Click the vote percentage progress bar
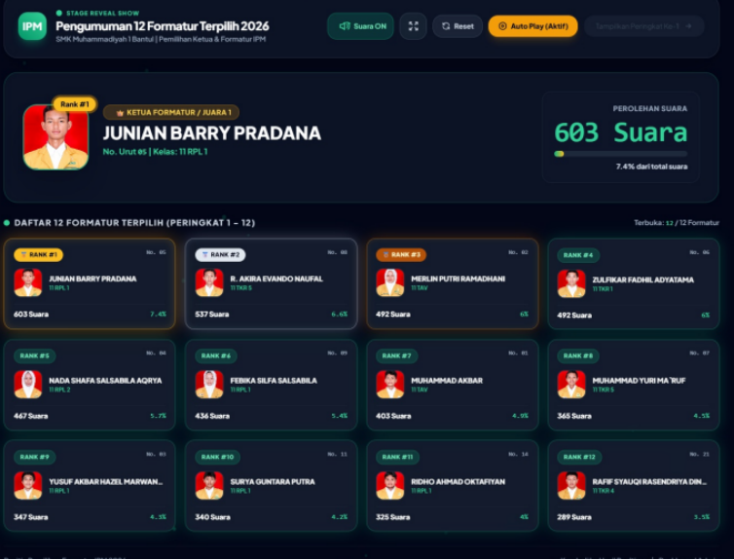This screenshot has height=560, width=734. [x=620, y=154]
